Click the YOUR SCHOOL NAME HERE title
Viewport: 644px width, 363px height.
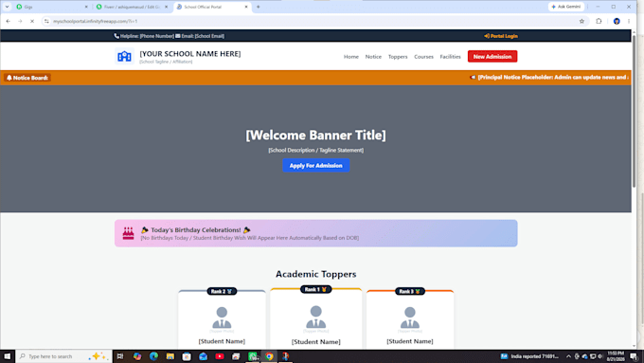(x=190, y=54)
